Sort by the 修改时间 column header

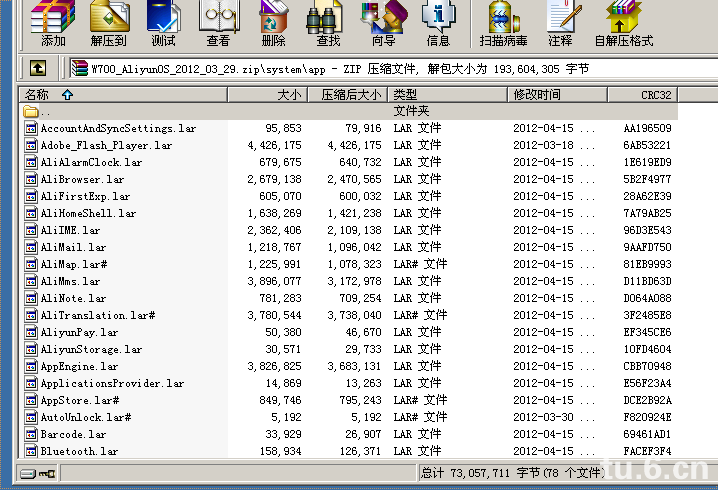tap(558, 95)
